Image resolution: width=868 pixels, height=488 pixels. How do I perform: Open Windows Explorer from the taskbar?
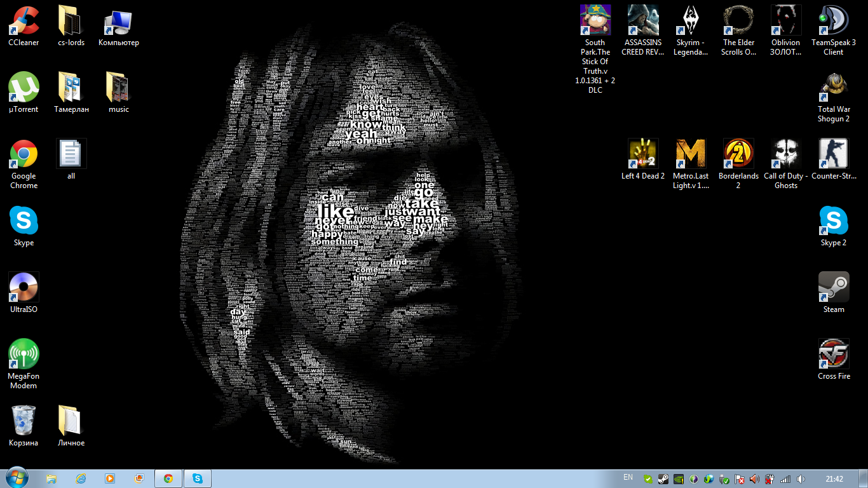(51, 478)
